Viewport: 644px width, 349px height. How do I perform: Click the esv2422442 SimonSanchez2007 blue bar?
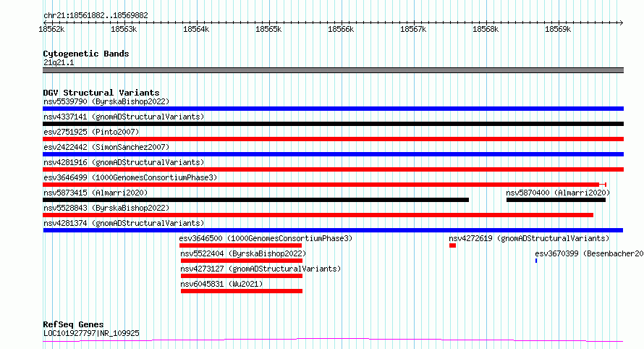point(333,154)
